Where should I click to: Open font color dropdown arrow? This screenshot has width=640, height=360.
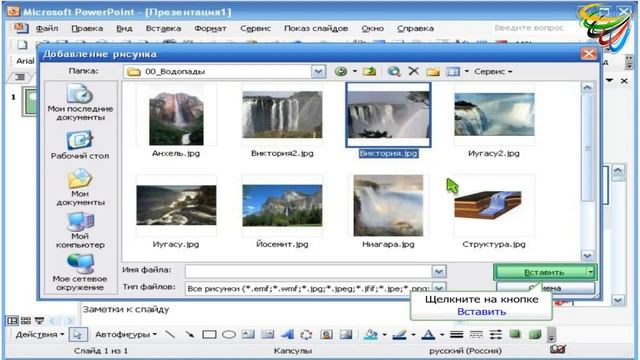point(442,335)
